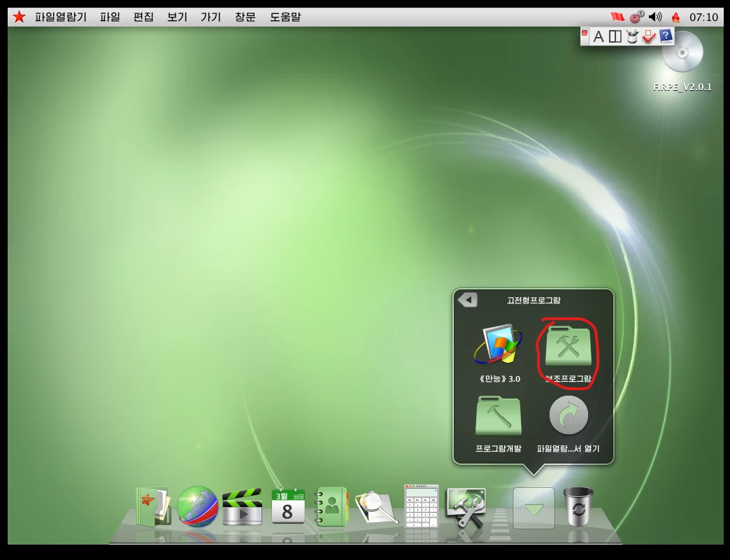Launch the calculator from the dock

tap(422, 506)
